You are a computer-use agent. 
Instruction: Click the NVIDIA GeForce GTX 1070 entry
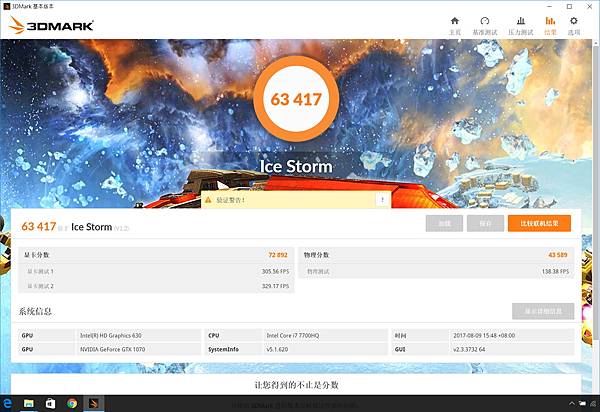112,349
